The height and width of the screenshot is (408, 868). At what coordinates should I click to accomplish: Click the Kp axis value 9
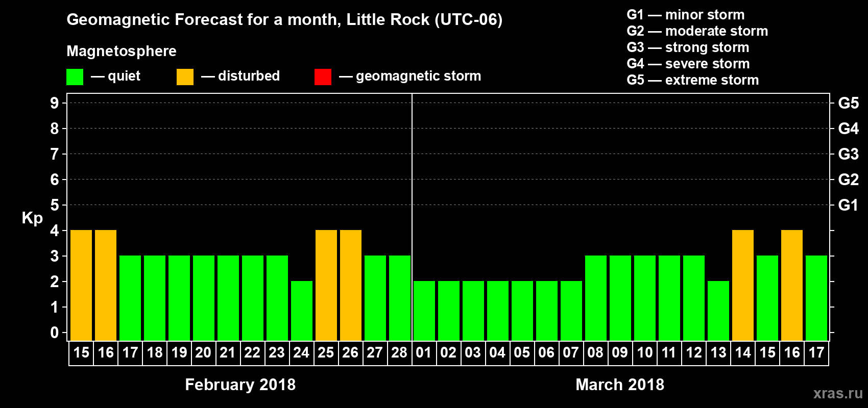click(x=55, y=103)
